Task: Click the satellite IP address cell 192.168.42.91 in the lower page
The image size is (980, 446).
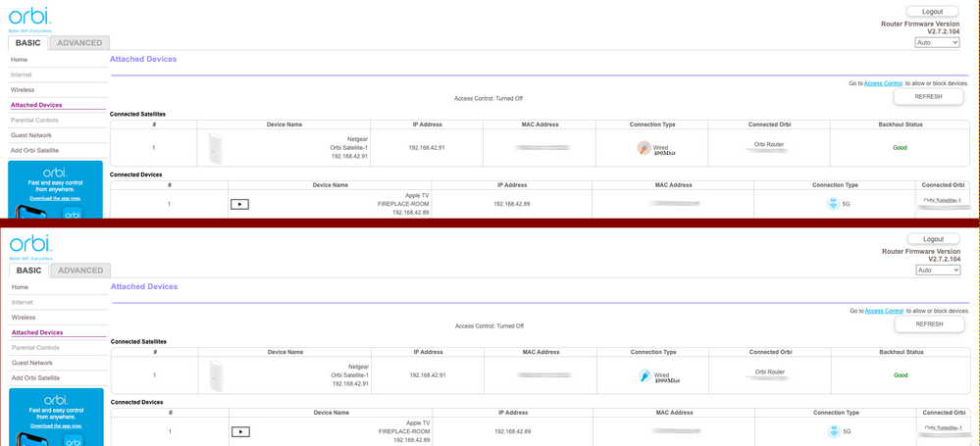Action: point(428,375)
